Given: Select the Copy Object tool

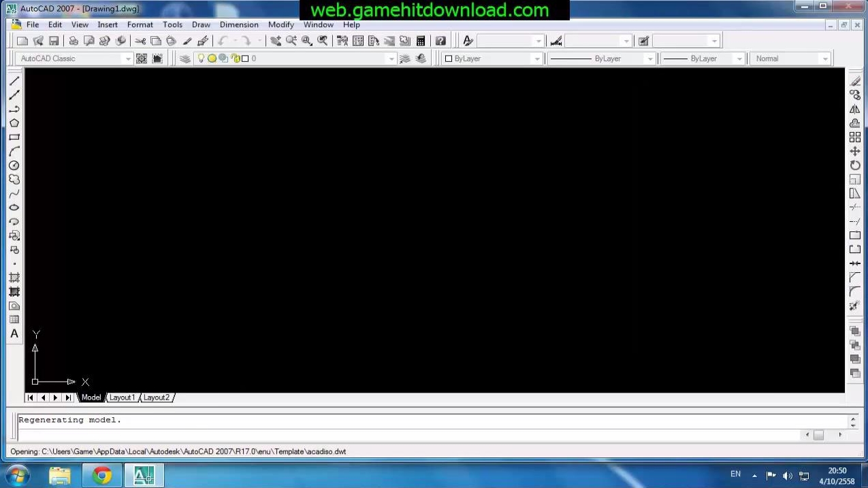Looking at the screenshot, I should point(855,95).
